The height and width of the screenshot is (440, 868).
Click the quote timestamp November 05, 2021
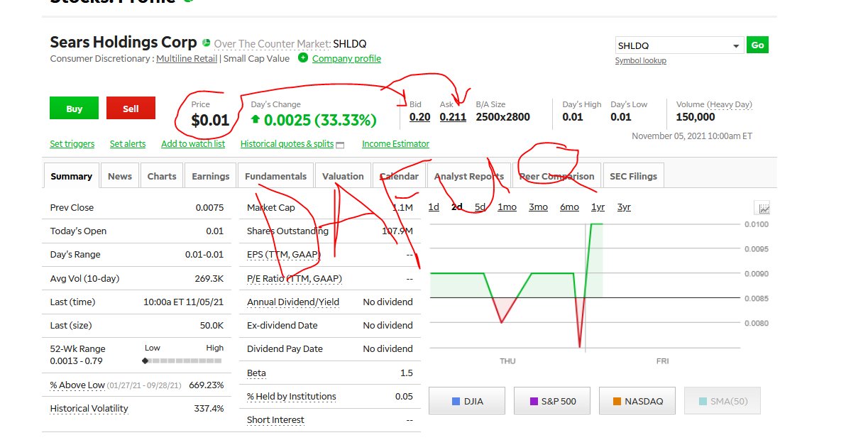pyautogui.click(x=692, y=136)
